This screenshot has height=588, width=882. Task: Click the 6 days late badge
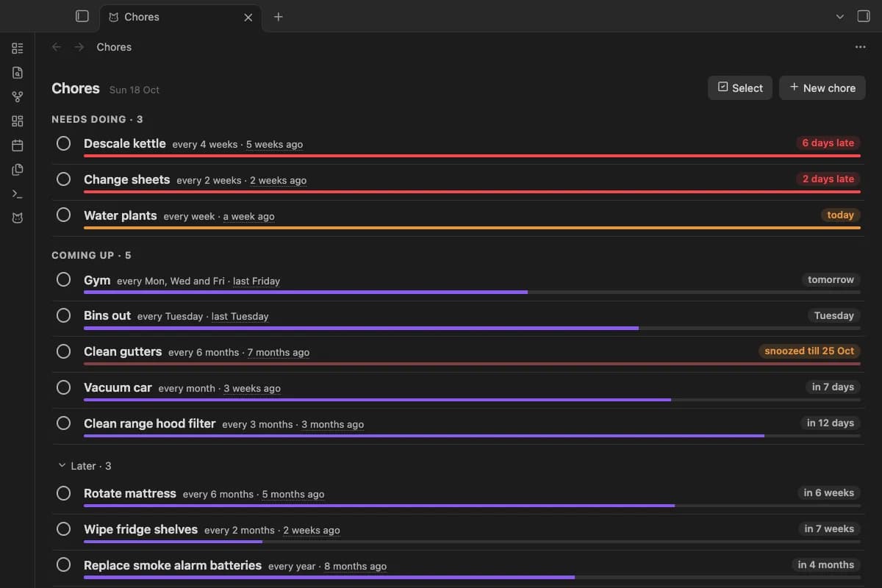(x=828, y=143)
